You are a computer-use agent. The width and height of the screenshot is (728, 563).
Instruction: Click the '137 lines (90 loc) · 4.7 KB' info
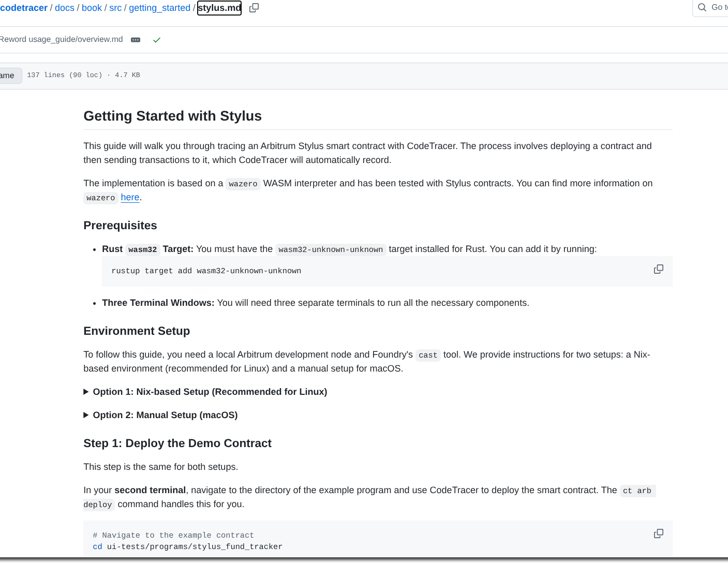83,75
